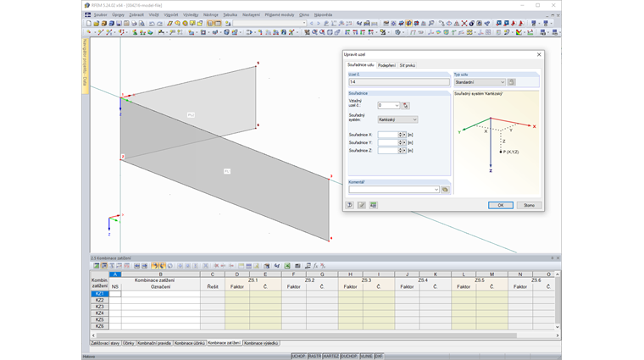Click the pick node icon beside reference node field

coord(406,106)
